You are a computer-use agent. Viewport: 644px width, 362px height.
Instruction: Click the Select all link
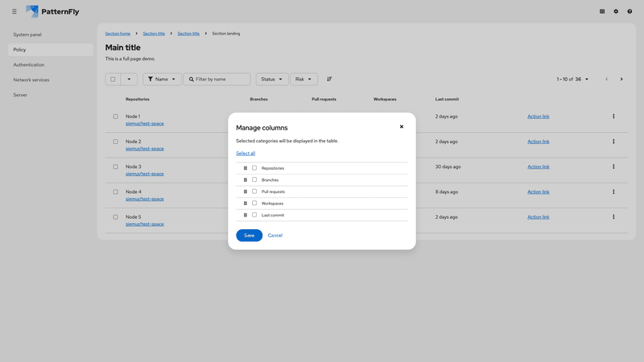246,153
